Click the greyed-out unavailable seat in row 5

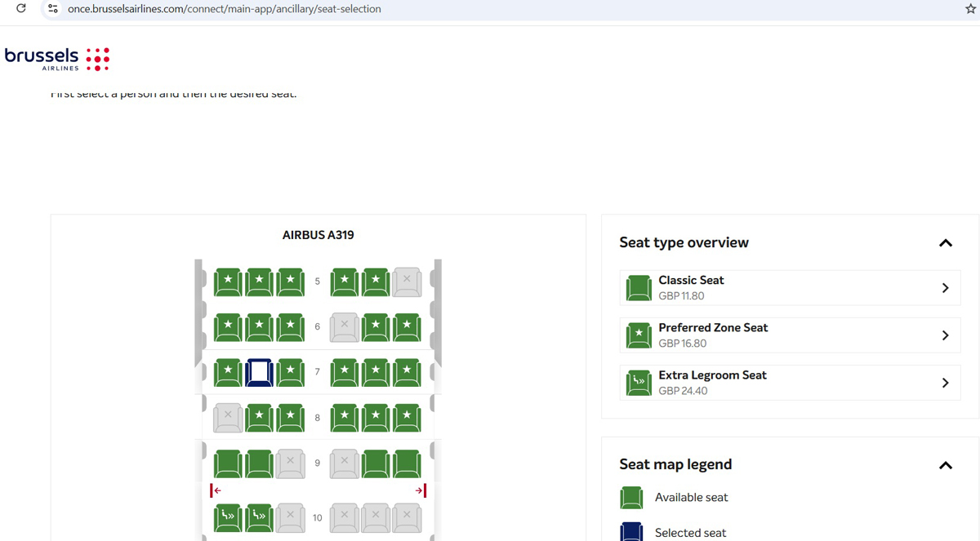click(x=407, y=282)
